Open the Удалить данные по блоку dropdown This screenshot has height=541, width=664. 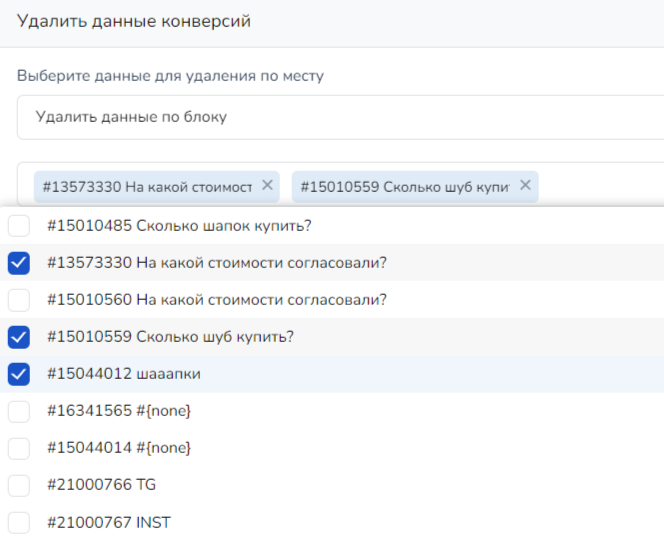(340, 117)
